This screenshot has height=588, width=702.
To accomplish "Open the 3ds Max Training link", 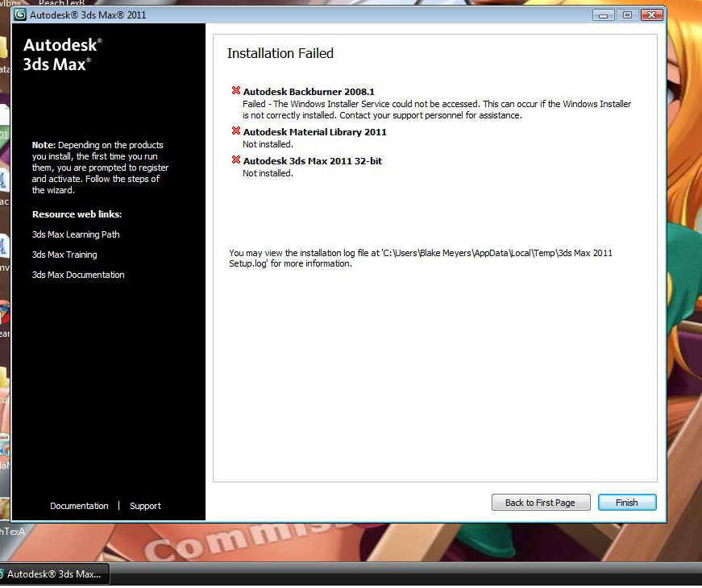I will click(64, 255).
